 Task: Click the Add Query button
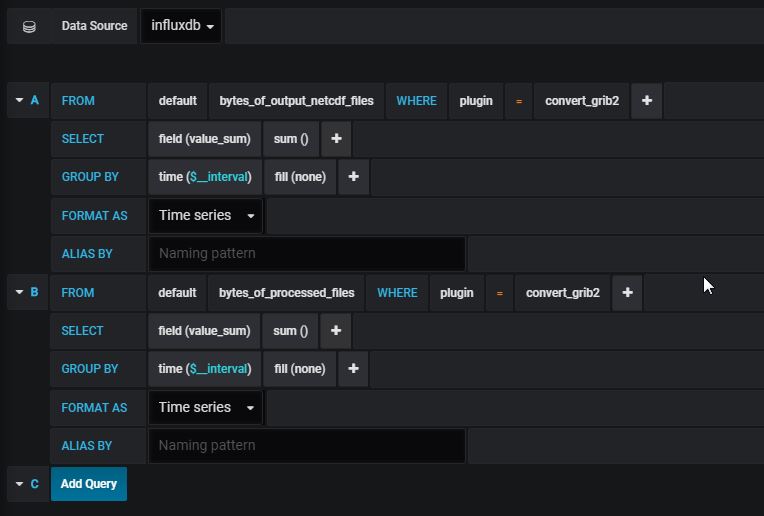tap(89, 484)
